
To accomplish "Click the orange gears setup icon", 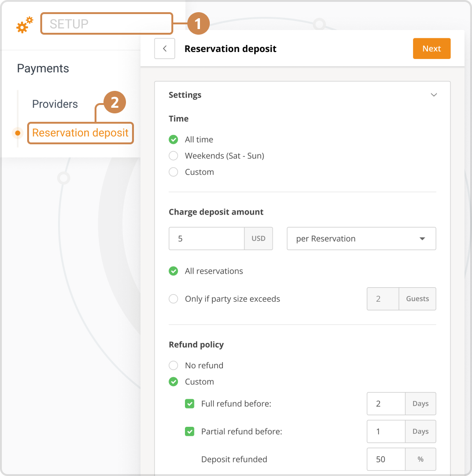I will (x=24, y=25).
